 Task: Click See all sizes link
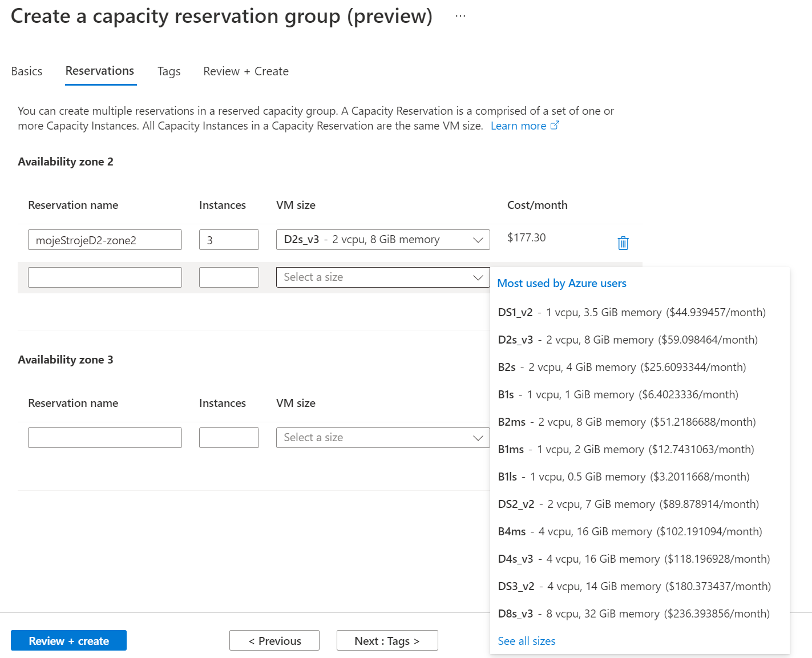(x=526, y=641)
